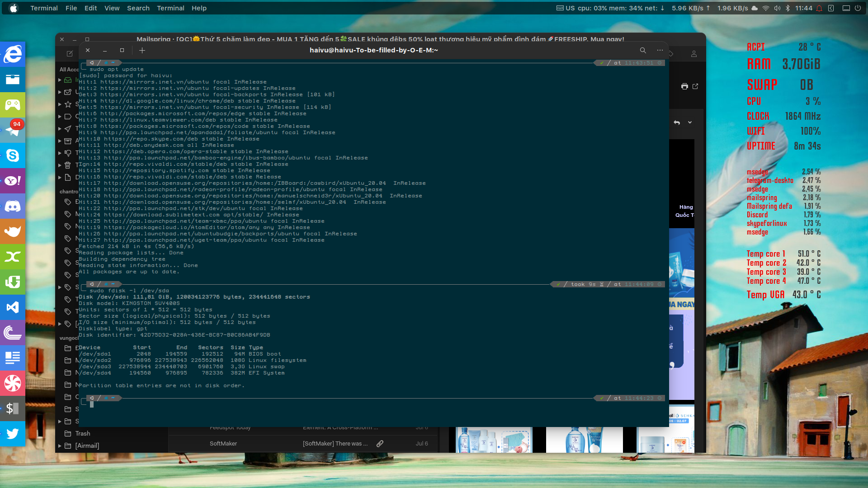Pop out the Mailspring email in new window

[x=695, y=86]
